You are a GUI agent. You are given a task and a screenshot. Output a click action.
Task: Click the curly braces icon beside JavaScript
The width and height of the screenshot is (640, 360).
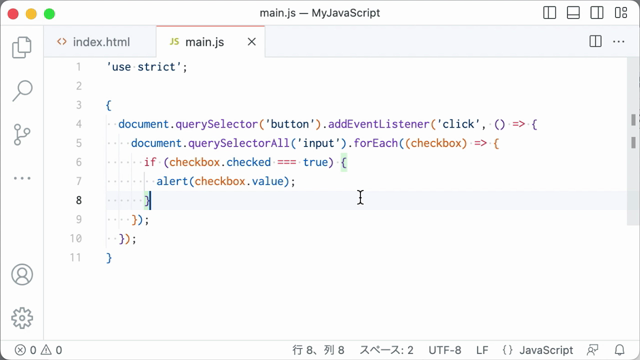pos(507,350)
